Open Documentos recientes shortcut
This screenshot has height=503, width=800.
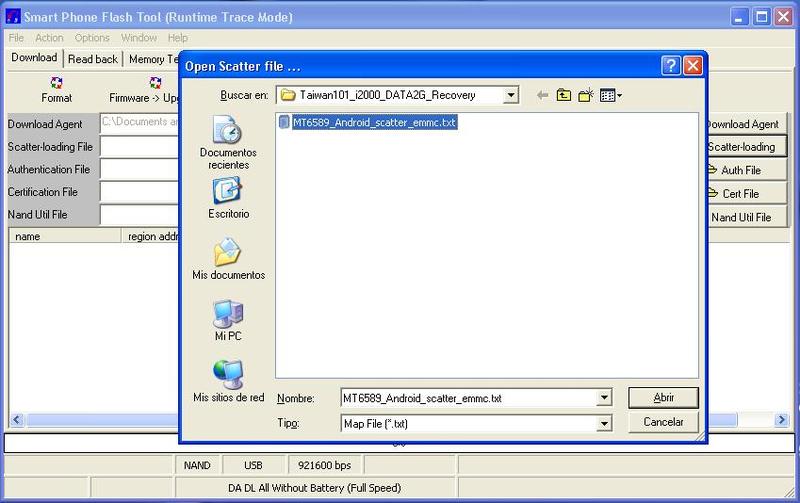(228, 143)
